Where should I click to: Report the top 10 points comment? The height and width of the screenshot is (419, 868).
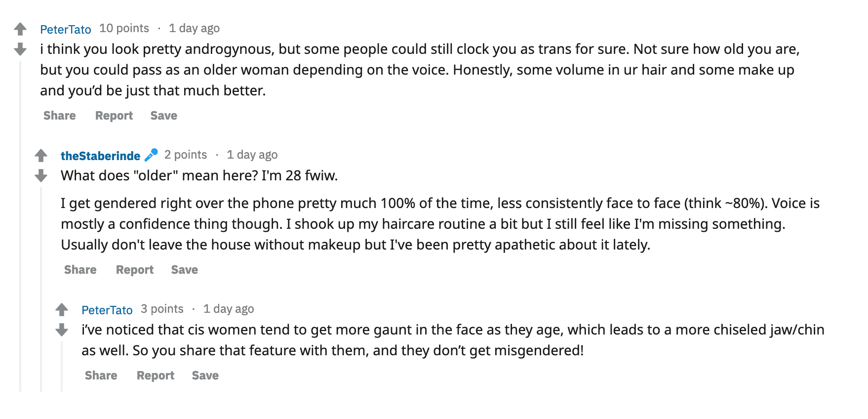(x=114, y=116)
